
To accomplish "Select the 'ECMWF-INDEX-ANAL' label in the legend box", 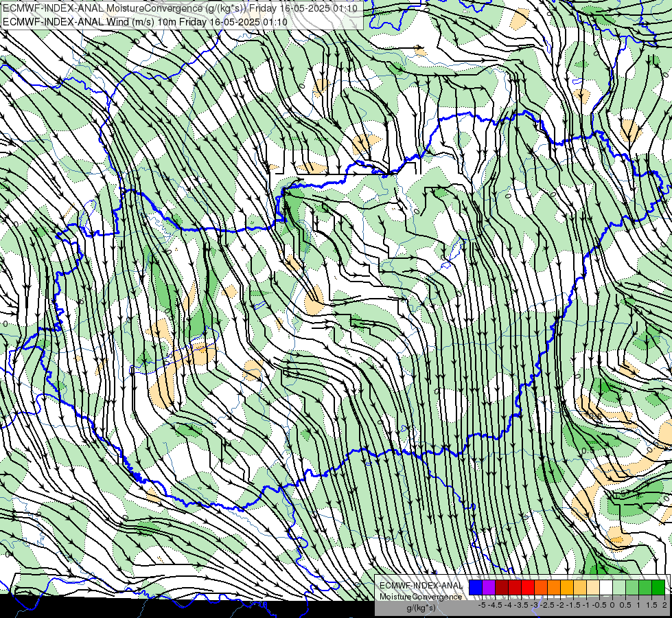I will [421, 586].
